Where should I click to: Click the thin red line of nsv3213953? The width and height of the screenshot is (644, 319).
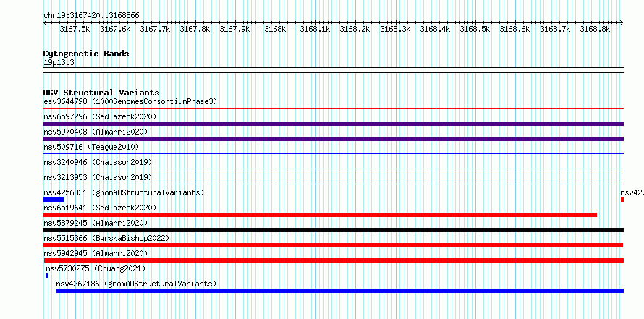(334, 184)
